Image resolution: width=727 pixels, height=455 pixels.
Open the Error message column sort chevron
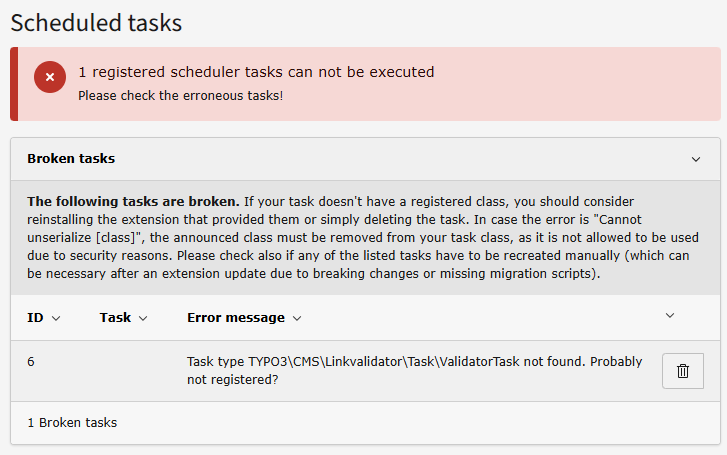tap(298, 318)
